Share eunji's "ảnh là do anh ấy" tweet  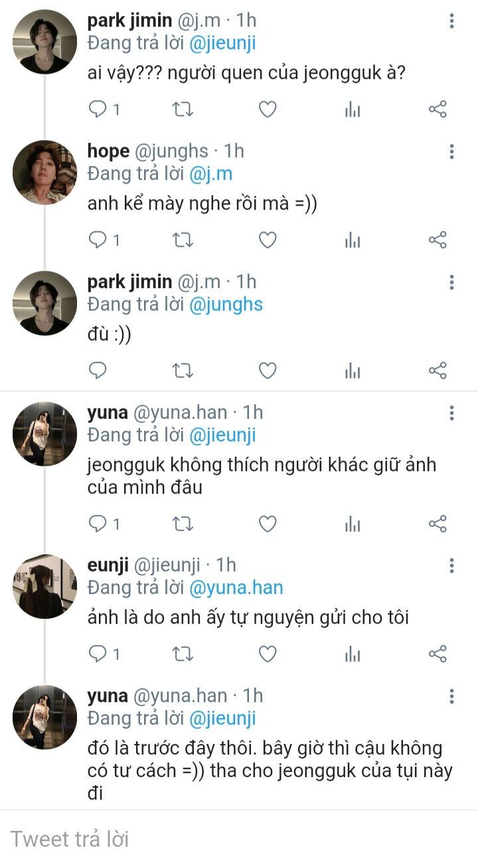pos(438,654)
